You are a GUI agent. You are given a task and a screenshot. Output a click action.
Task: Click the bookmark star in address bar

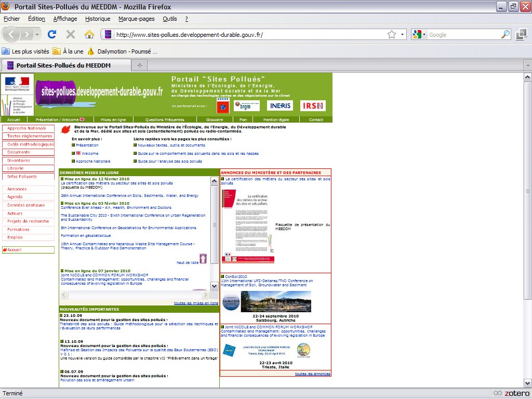coord(391,35)
